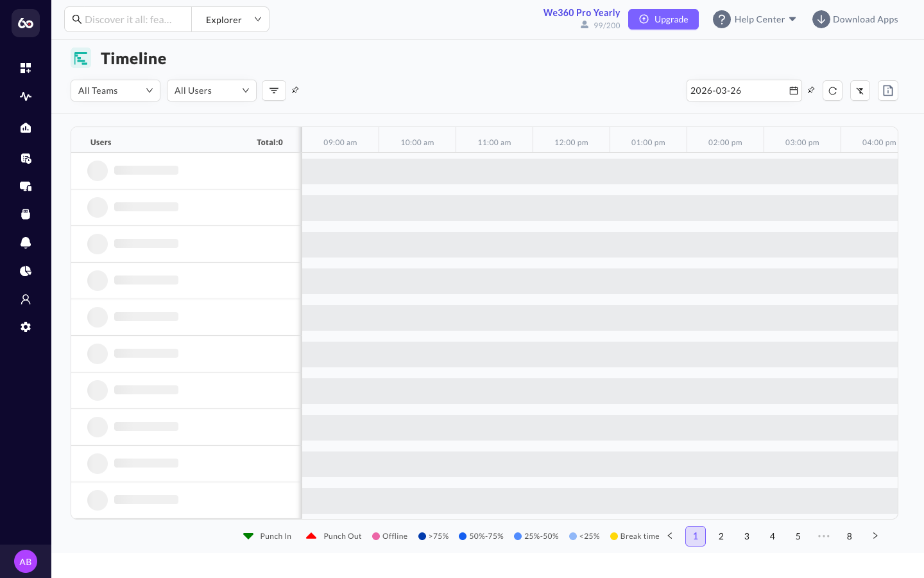Go to pagination page 5
This screenshot has width=924, height=578.
[x=798, y=536]
